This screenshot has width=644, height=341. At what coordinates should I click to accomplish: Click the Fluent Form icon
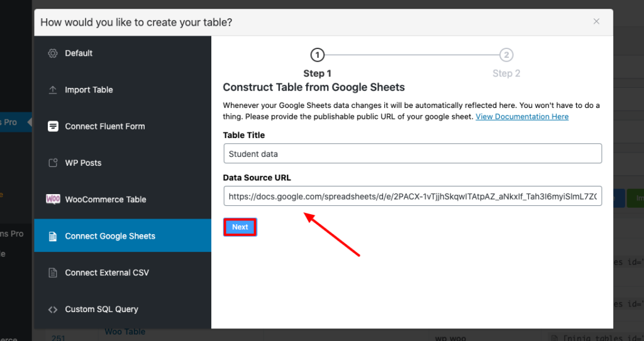tap(53, 126)
